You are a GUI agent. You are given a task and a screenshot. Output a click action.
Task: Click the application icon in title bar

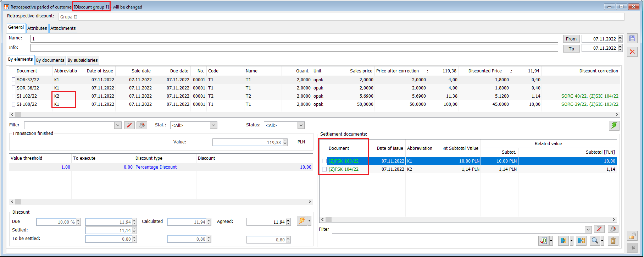click(6, 7)
